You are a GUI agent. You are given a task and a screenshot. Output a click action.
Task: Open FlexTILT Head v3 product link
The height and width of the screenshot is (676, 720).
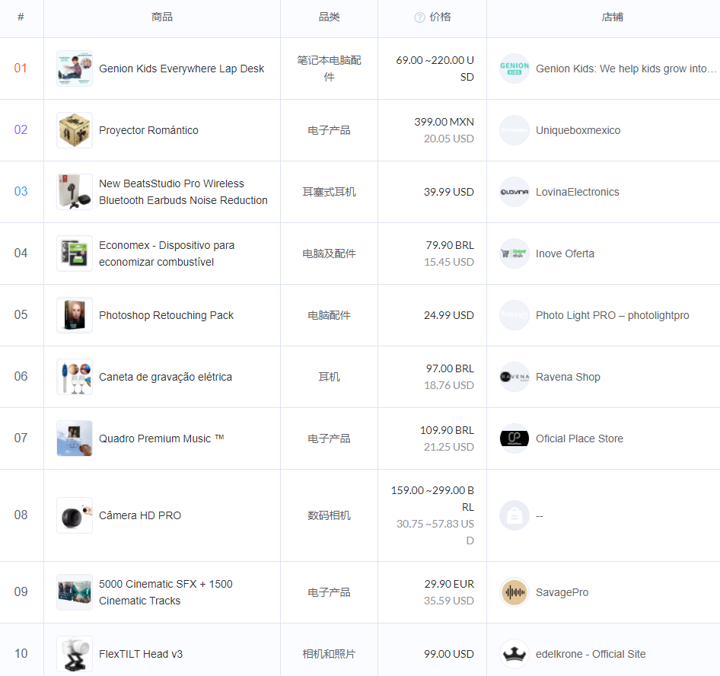pyautogui.click(x=141, y=654)
